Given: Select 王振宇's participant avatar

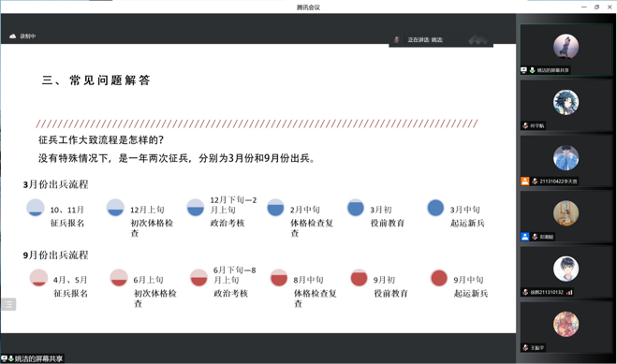Looking at the screenshot, I should [566, 325].
